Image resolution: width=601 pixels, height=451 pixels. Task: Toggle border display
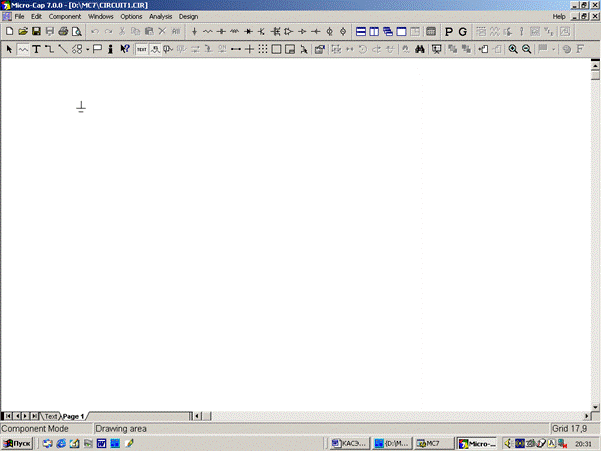276,49
